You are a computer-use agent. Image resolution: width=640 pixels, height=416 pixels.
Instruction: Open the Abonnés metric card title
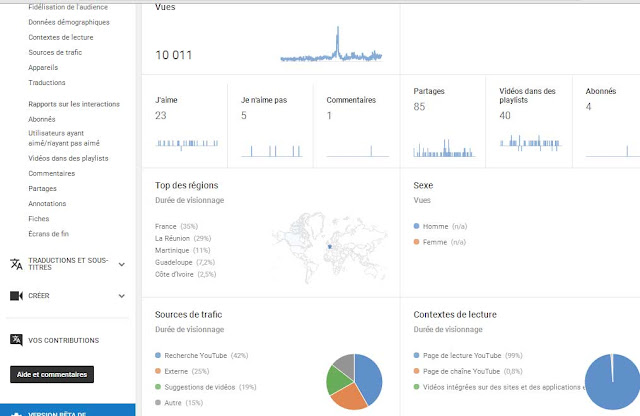(601, 91)
